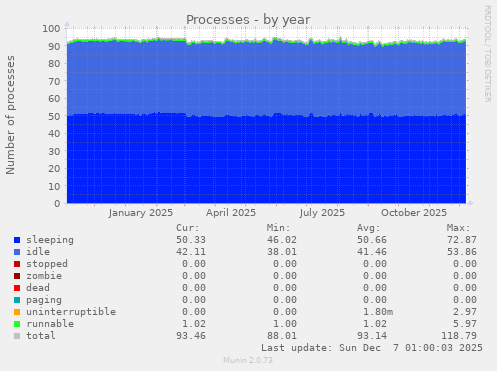This screenshot has width=497, height=371.
Task: Click sleeping maximum value 72.87
Action: click(x=462, y=240)
